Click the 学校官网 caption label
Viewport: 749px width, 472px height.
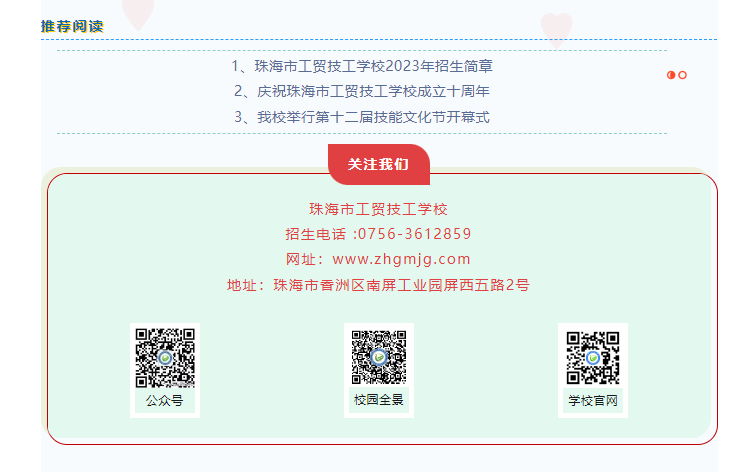(x=593, y=400)
